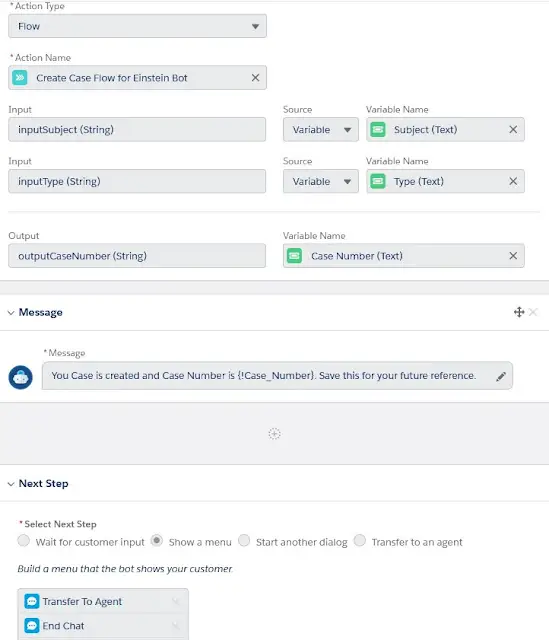Click the Einstein bot avatar icon

tap(20, 377)
